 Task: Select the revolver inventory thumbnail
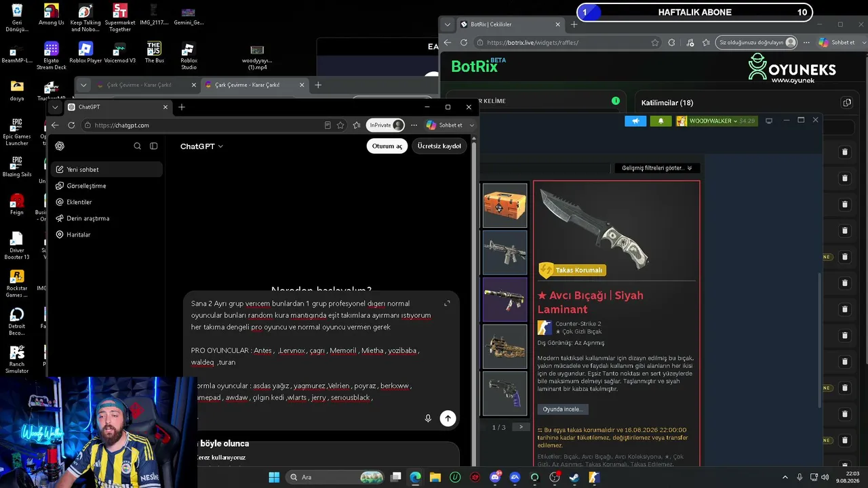coord(505,393)
